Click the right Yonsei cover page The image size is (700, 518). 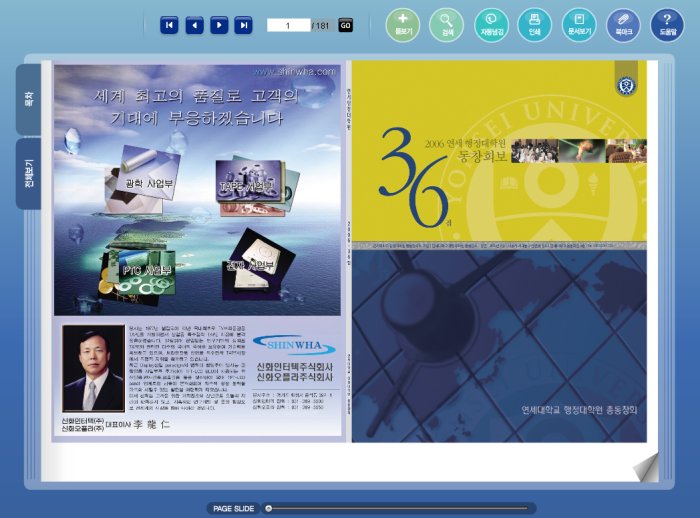(x=499, y=251)
